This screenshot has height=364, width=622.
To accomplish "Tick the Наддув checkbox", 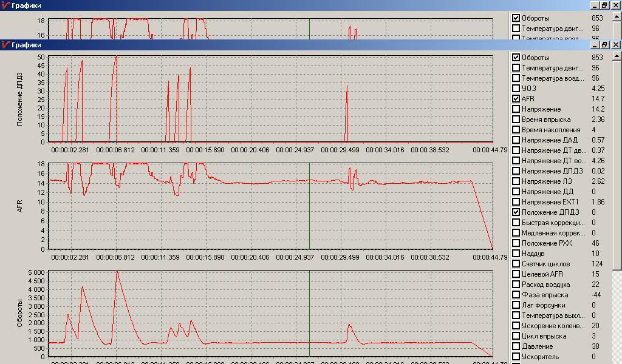I will click(516, 253).
